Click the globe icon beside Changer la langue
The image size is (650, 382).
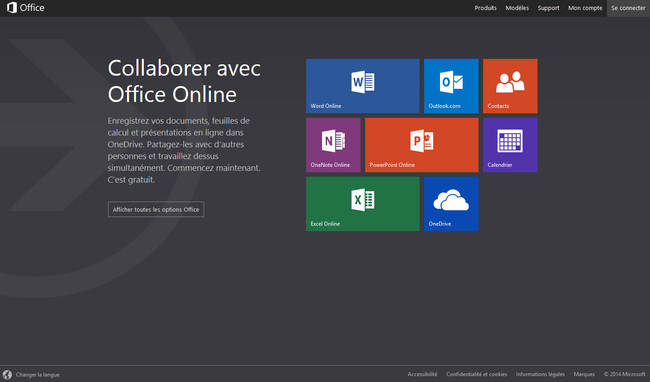[x=7, y=375]
